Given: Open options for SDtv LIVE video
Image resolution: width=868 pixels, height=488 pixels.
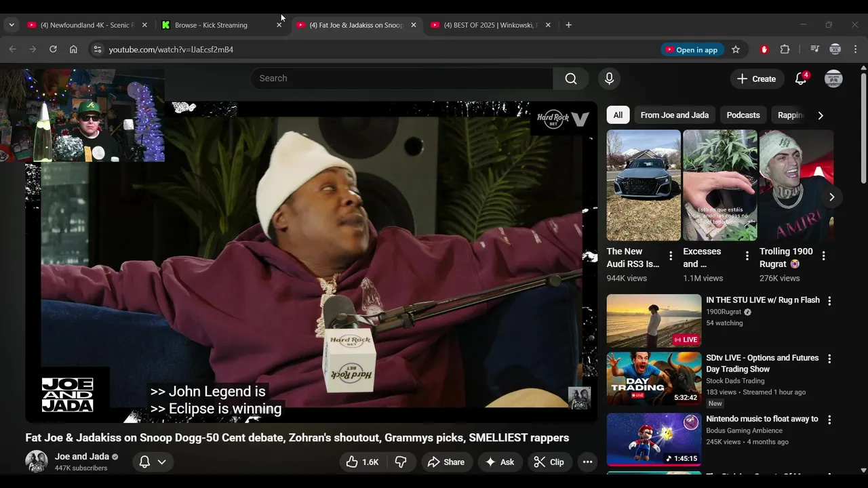Looking at the screenshot, I should pyautogui.click(x=829, y=359).
